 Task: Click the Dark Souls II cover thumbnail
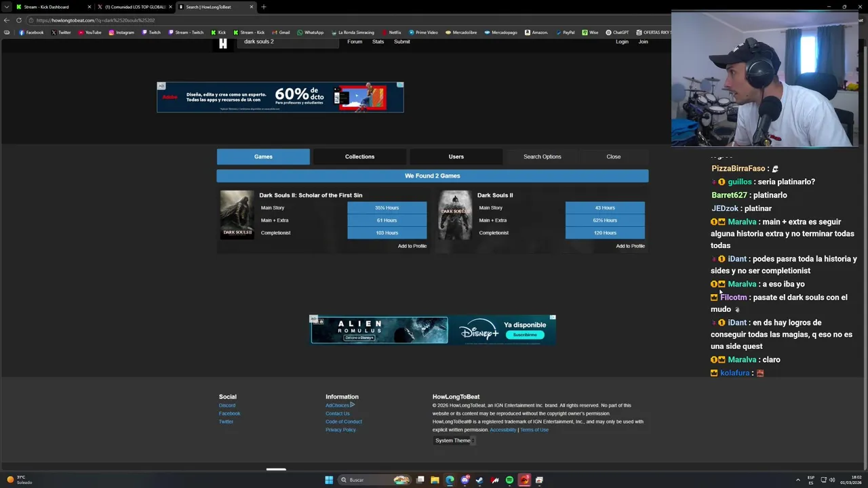tap(455, 215)
